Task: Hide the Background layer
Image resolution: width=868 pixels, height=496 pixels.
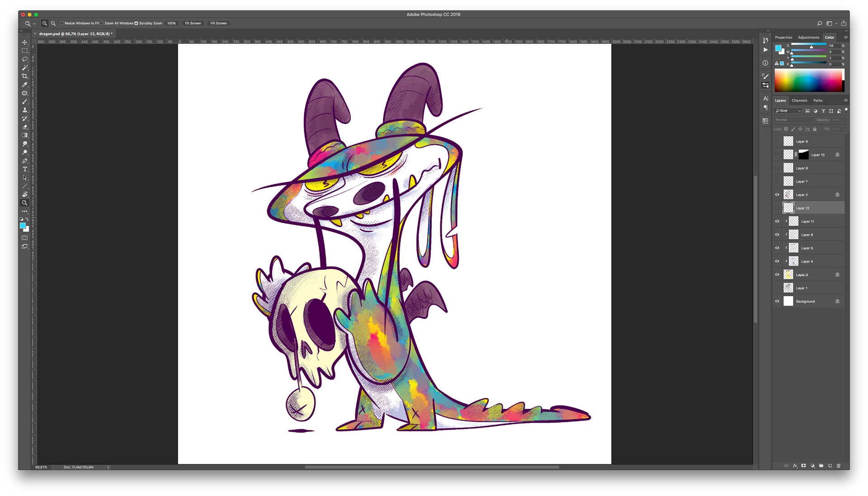Action: [x=777, y=301]
